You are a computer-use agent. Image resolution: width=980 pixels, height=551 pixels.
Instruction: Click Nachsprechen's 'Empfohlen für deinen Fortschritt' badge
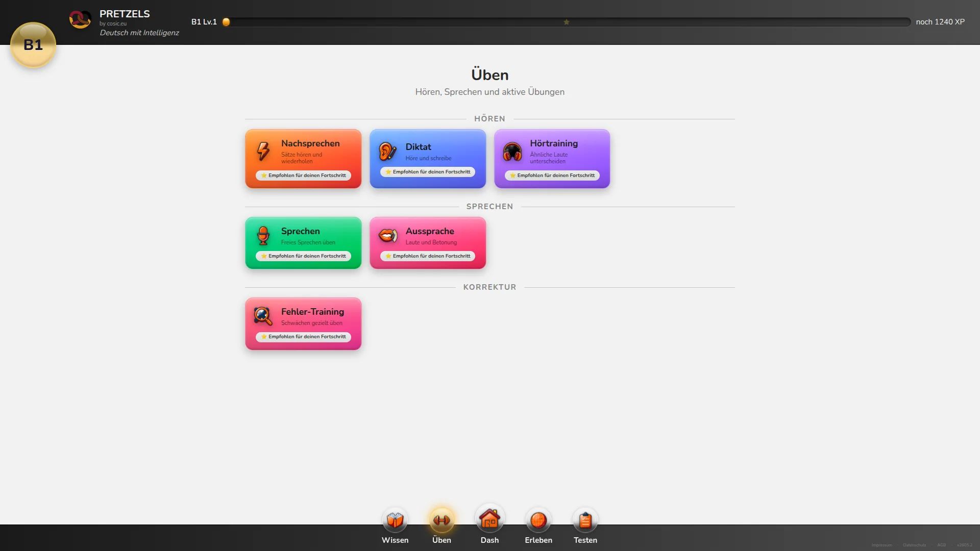[303, 176]
